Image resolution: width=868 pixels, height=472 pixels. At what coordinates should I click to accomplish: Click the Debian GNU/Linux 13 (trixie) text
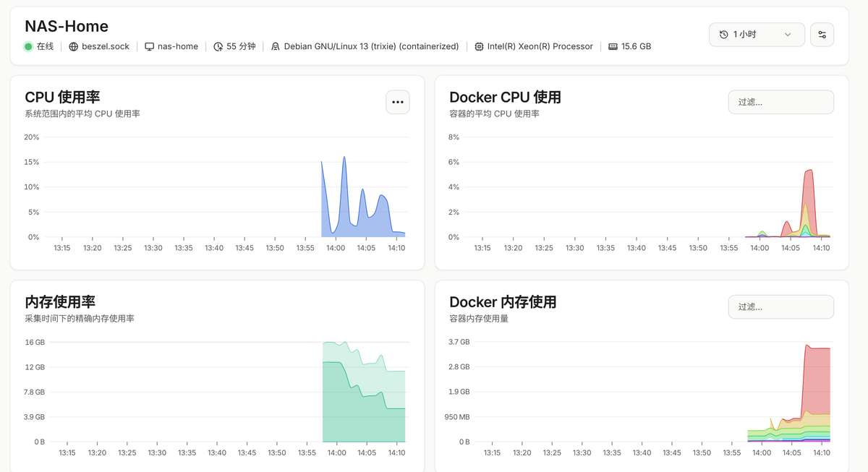pos(371,46)
